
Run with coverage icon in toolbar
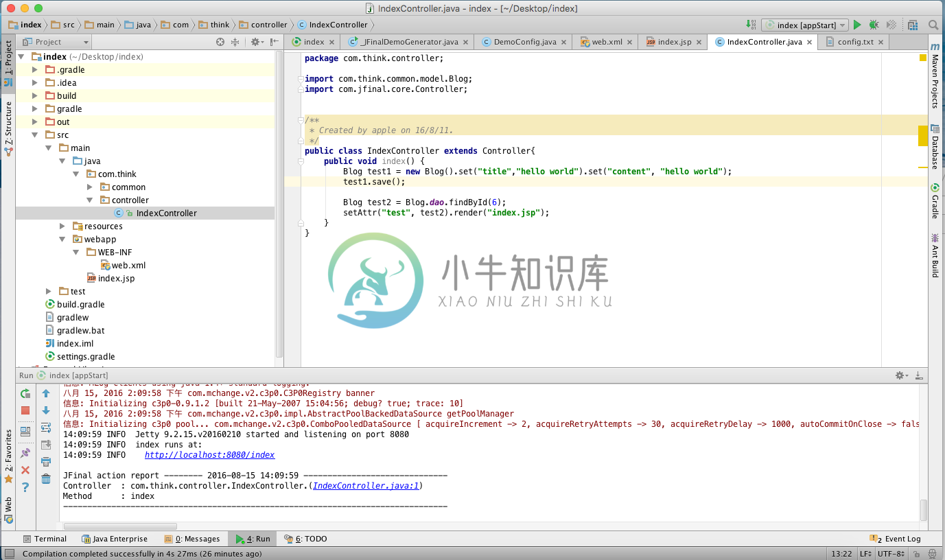click(891, 25)
